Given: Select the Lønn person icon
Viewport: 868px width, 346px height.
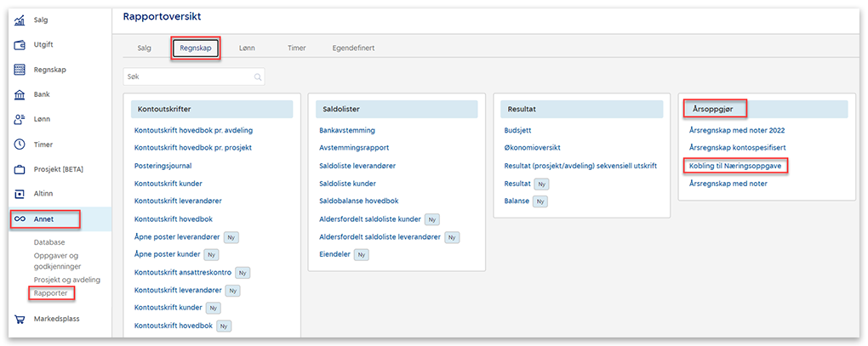Looking at the screenshot, I should pyautogui.click(x=20, y=119).
